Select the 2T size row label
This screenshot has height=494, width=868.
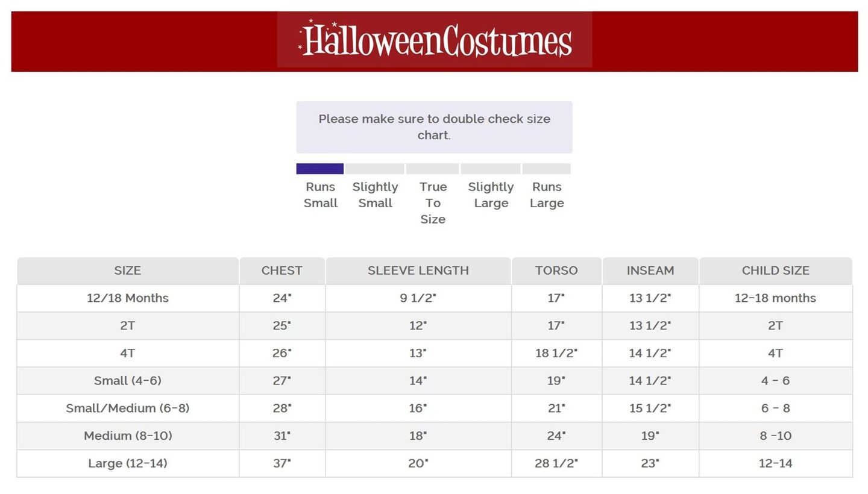[127, 326]
